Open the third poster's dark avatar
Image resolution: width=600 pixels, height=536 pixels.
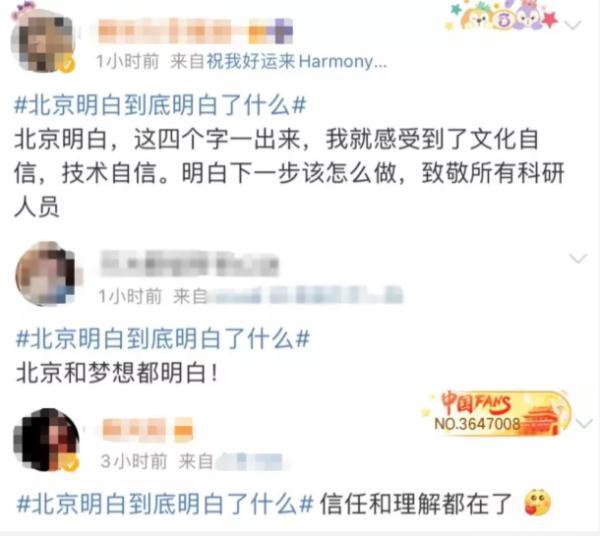[x=46, y=439]
